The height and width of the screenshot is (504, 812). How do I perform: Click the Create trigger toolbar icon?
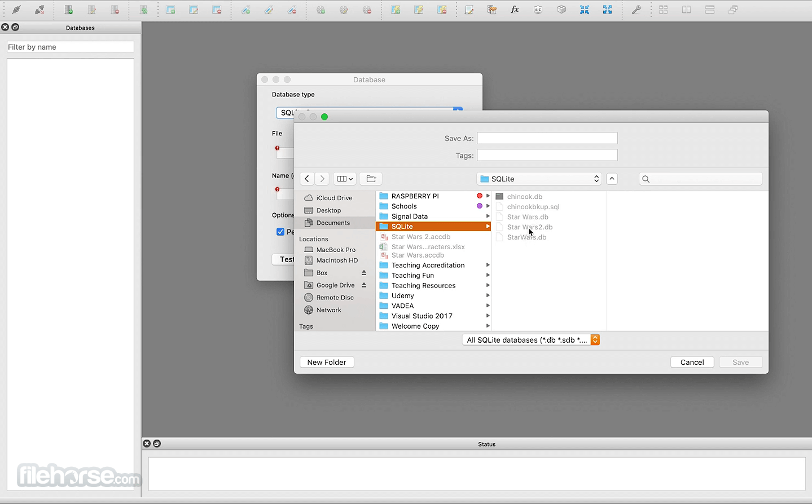321,10
